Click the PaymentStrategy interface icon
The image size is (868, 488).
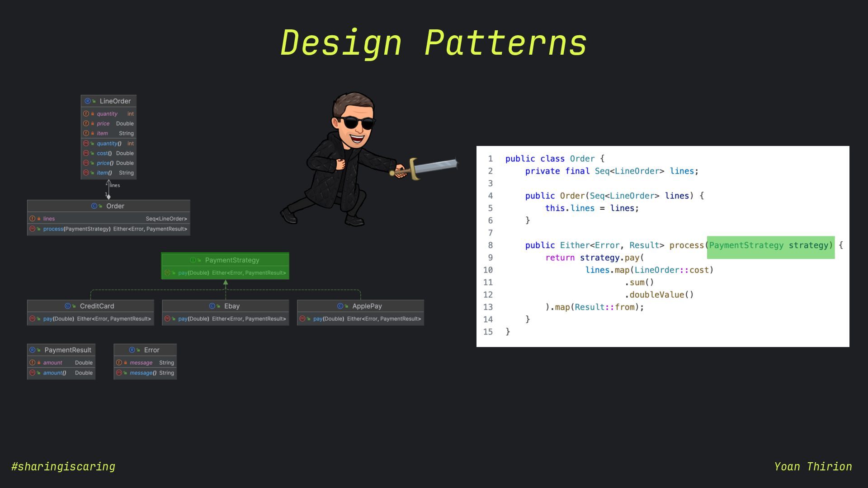tap(193, 260)
